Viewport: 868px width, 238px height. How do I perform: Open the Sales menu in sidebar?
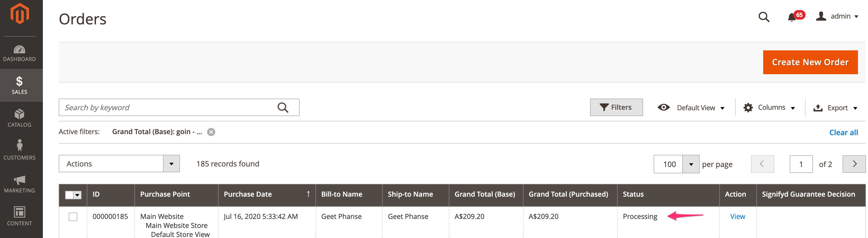point(20,85)
